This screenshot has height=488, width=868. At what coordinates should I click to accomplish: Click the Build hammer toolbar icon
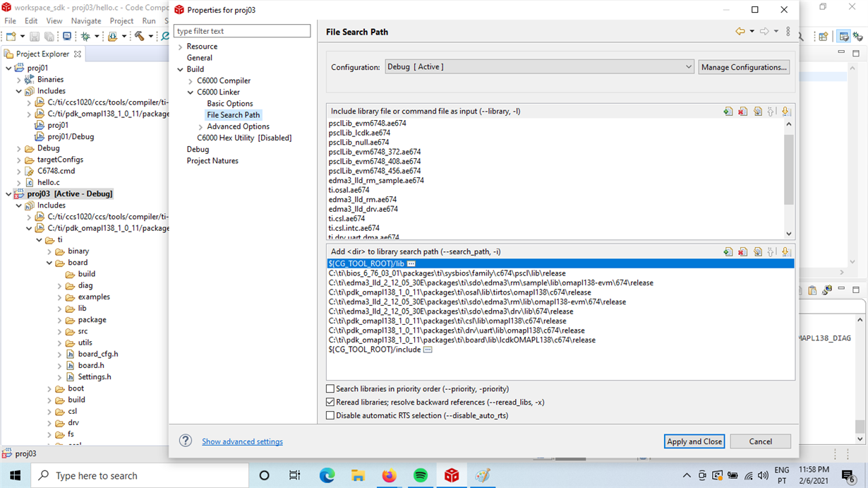point(140,36)
